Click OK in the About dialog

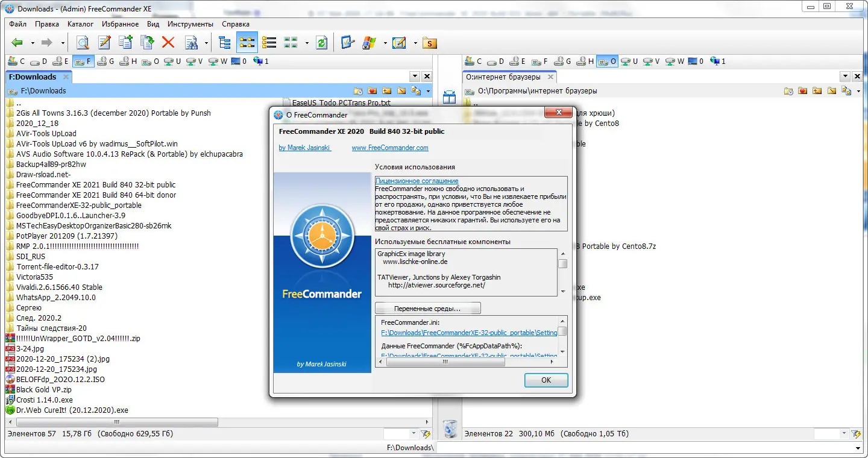coord(546,380)
